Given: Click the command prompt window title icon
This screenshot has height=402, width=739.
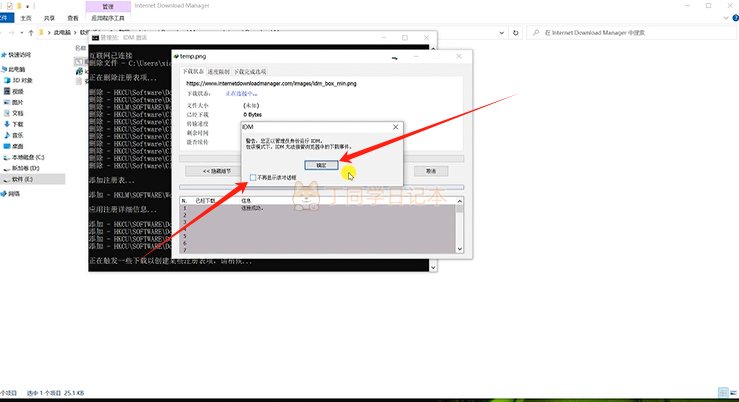Looking at the screenshot, I should click(95, 37).
